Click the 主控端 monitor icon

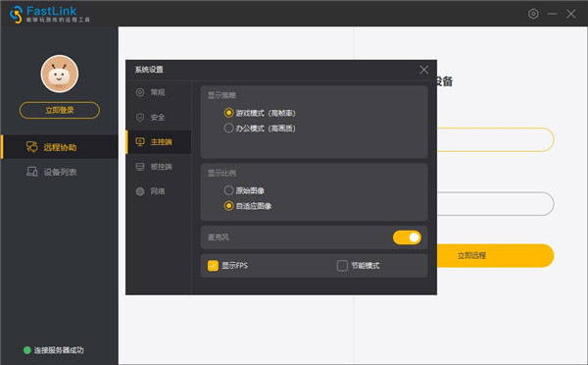point(140,141)
